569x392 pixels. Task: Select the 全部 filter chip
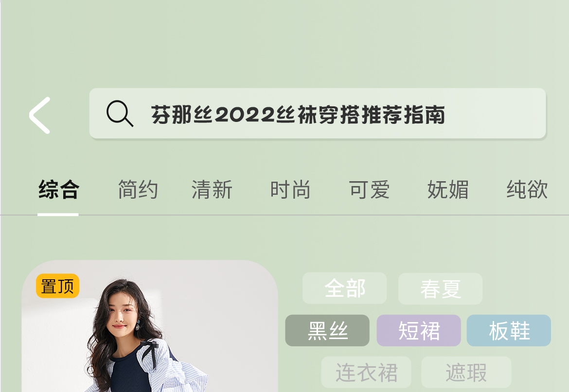point(344,289)
